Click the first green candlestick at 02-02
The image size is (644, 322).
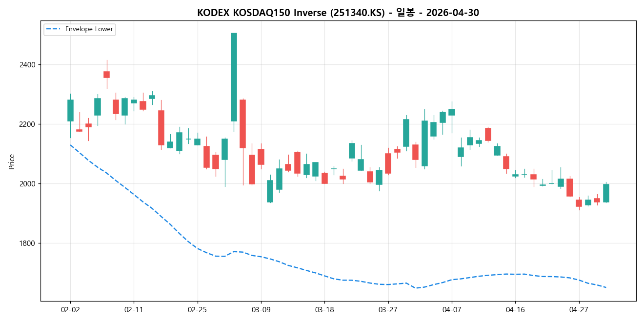70,110
